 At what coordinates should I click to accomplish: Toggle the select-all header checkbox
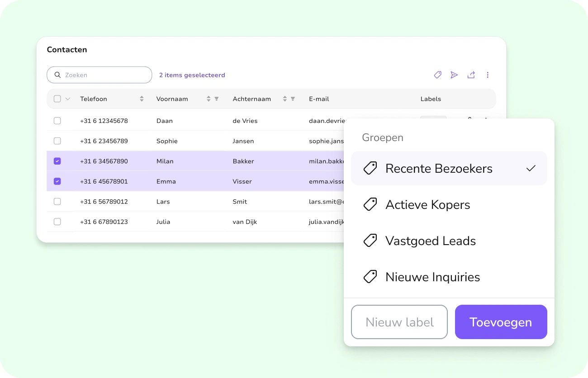[57, 99]
